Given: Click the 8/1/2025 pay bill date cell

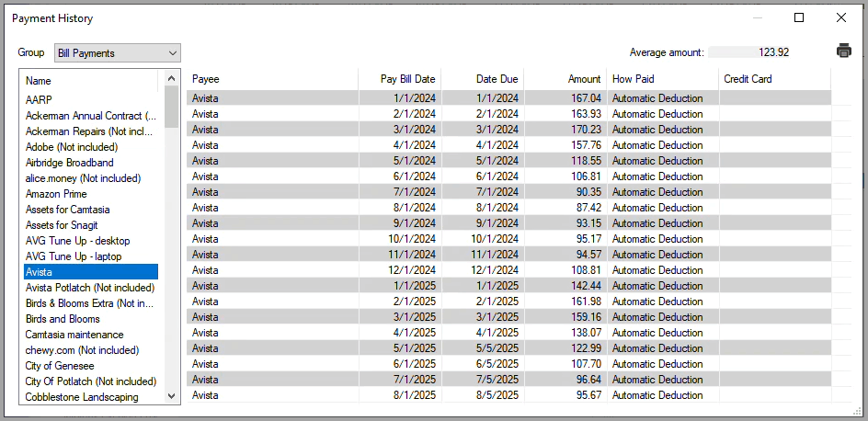Looking at the screenshot, I should tap(400, 395).
